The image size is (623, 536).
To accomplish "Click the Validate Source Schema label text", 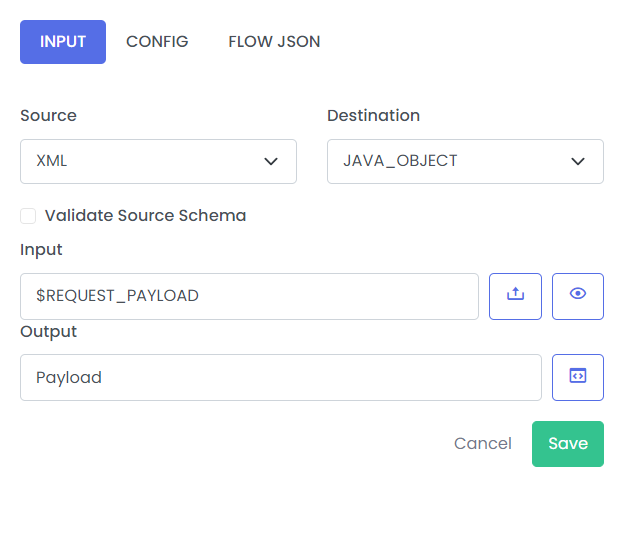I will (x=145, y=216).
